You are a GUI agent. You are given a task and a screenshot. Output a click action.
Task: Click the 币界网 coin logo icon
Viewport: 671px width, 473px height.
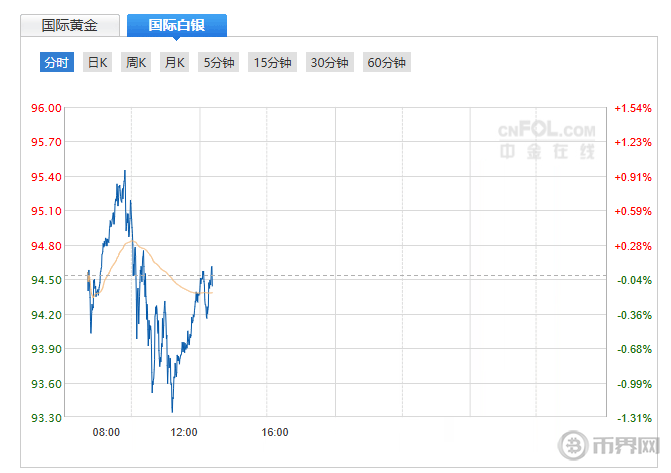[575, 445]
